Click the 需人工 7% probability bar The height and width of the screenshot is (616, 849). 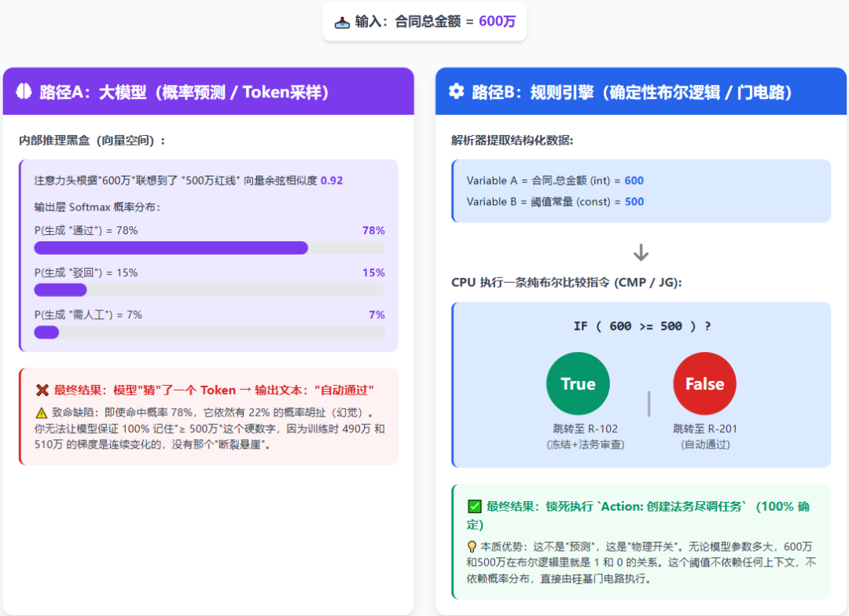[x=210, y=332]
